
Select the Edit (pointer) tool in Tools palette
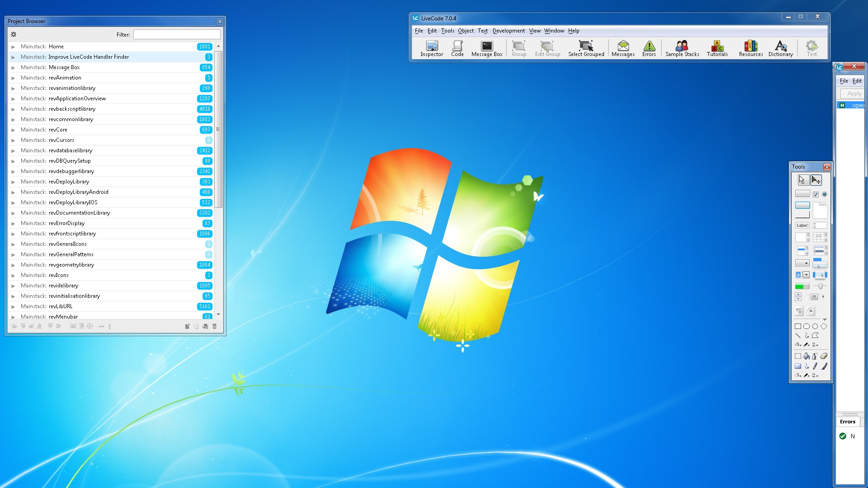pos(816,180)
